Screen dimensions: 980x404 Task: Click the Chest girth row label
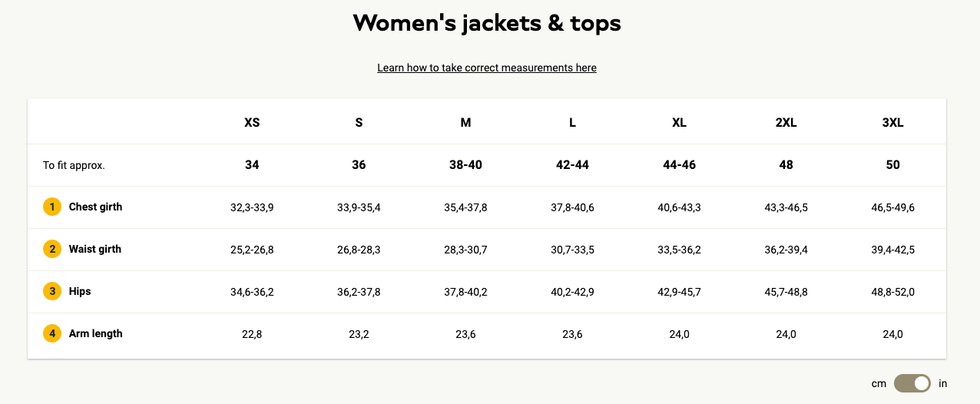[x=95, y=207]
